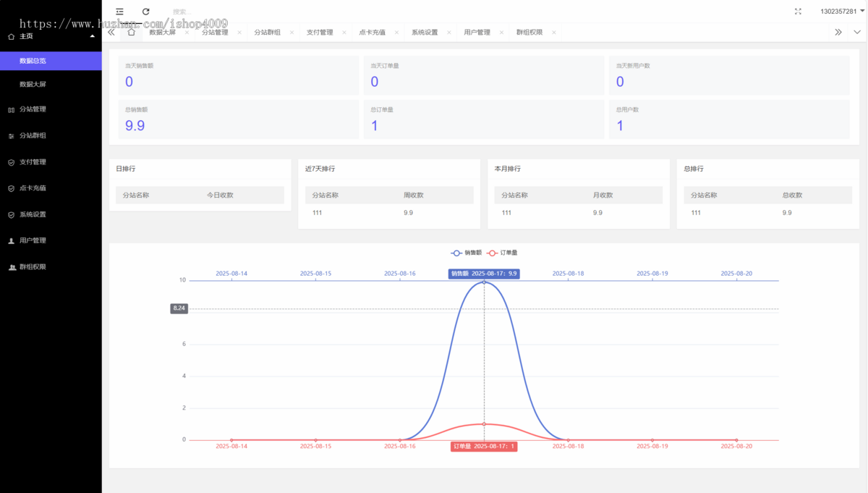The width and height of the screenshot is (868, 493).
Task: Switch to the 分站群组 tab
Action: 267,33
